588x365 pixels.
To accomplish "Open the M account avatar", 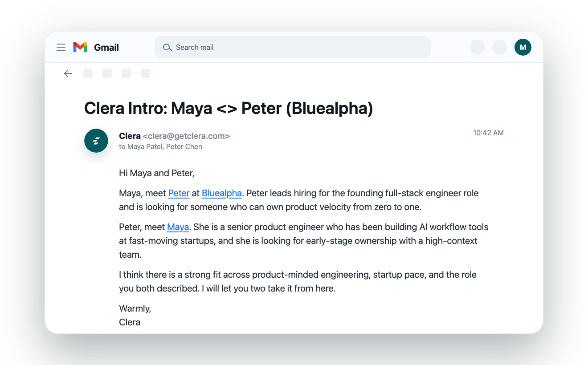I will click(x=523, y=47).
